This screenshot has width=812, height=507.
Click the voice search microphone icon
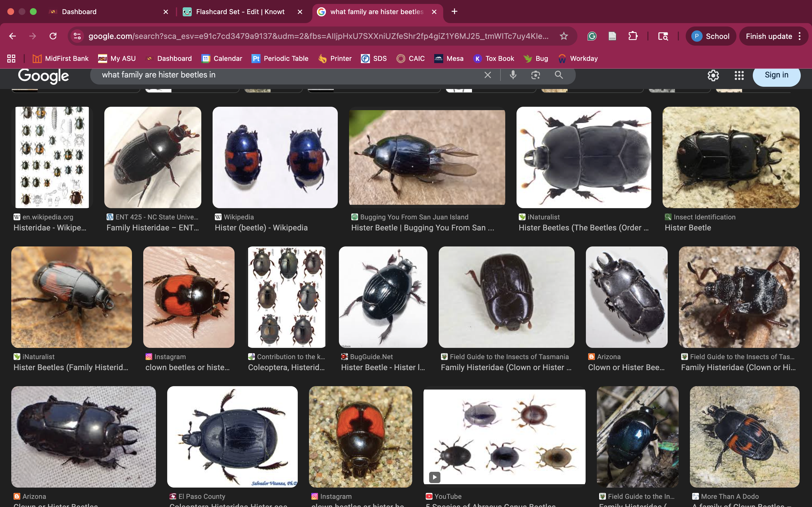(513, 75)
